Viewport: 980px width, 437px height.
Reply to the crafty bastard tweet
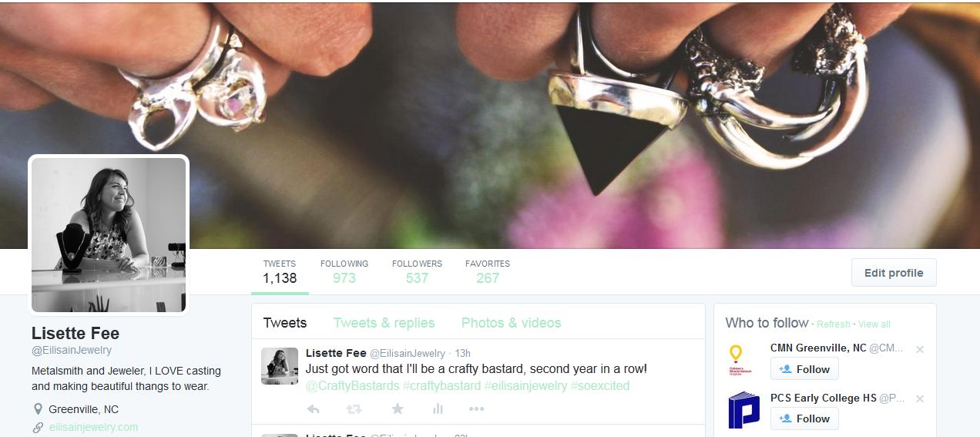click(313, 408)
